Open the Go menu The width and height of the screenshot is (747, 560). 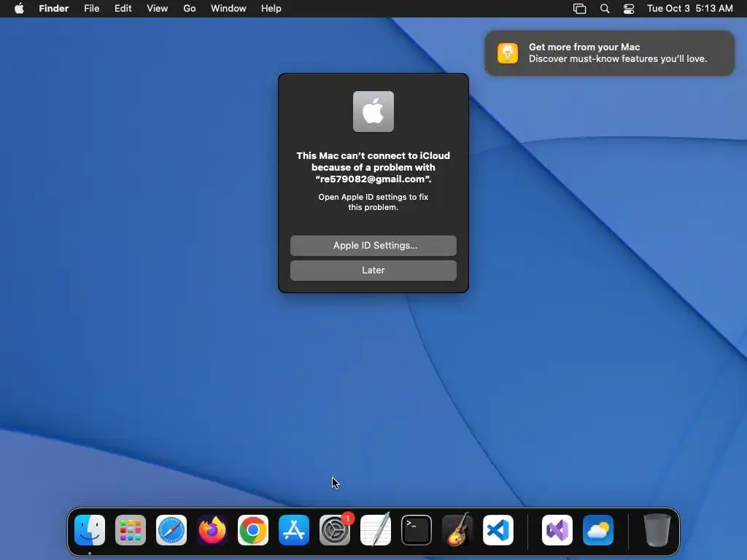[x=190, y=9]
